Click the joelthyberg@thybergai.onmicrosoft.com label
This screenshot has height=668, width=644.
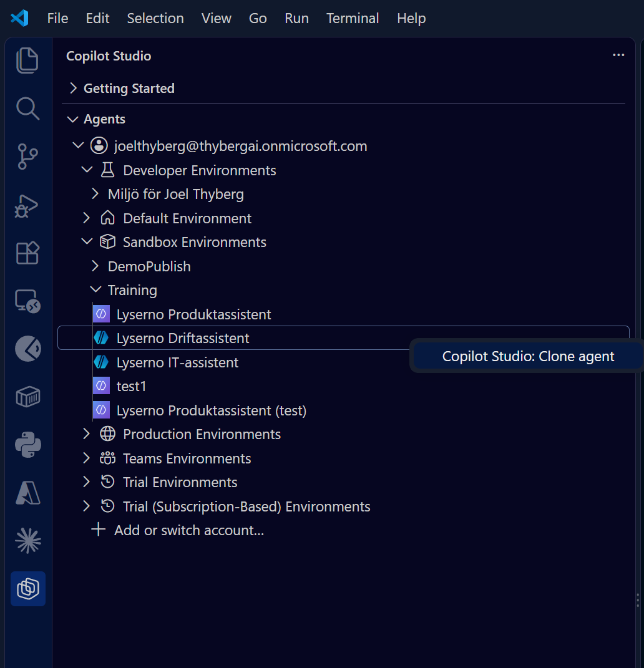point(240,146)
